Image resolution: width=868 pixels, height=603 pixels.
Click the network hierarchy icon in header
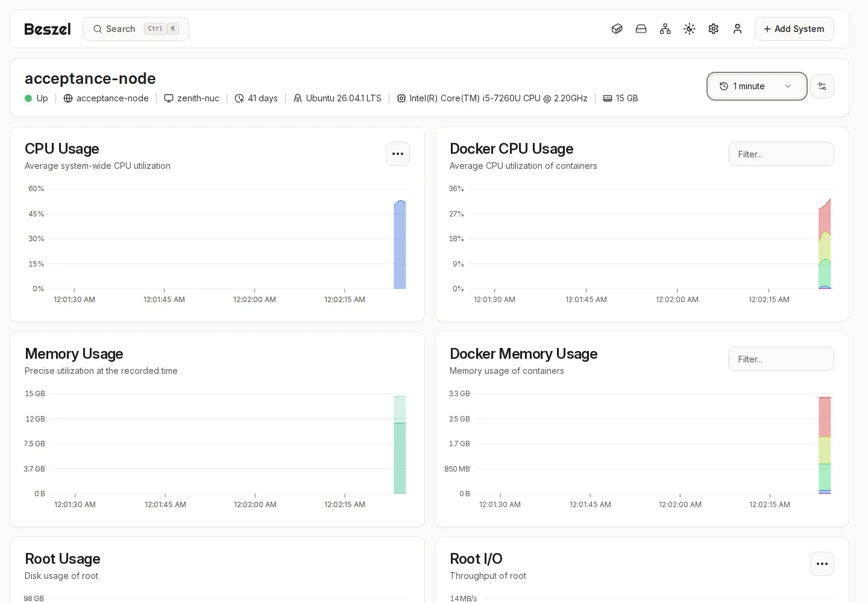point(665,29)
